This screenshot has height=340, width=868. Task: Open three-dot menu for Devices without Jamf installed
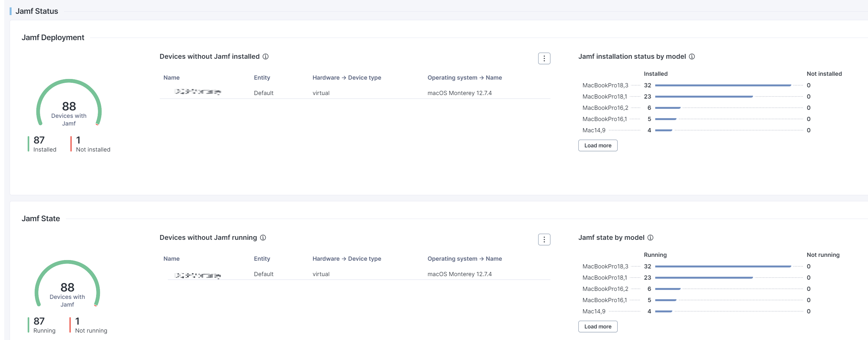pos(544,58)
